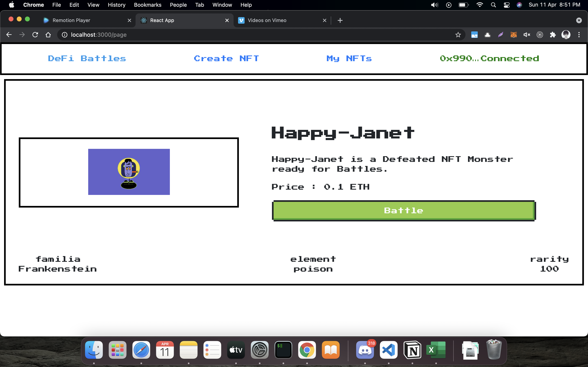Click the MetaMask fox extension icon
The height and width of the screenshot is (367, 588).
[513, 35]
